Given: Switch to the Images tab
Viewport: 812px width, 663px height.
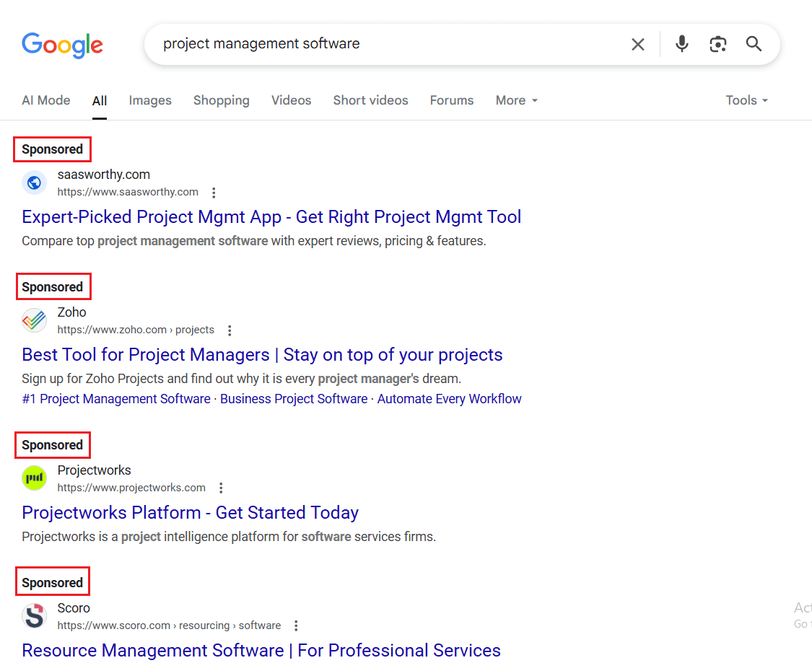Looking at the screenshot, I should [150, 100].
